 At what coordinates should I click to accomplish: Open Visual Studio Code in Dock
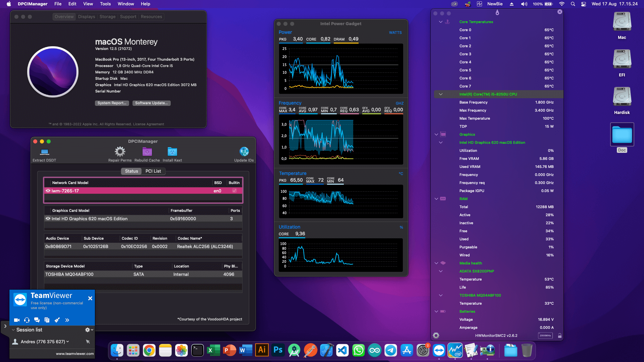[342, 351]
